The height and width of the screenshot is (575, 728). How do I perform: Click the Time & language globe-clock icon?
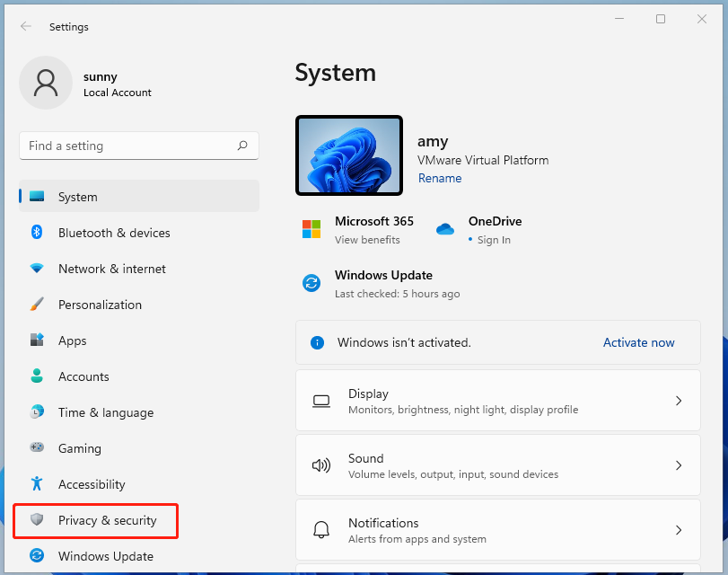click(37, 411)
